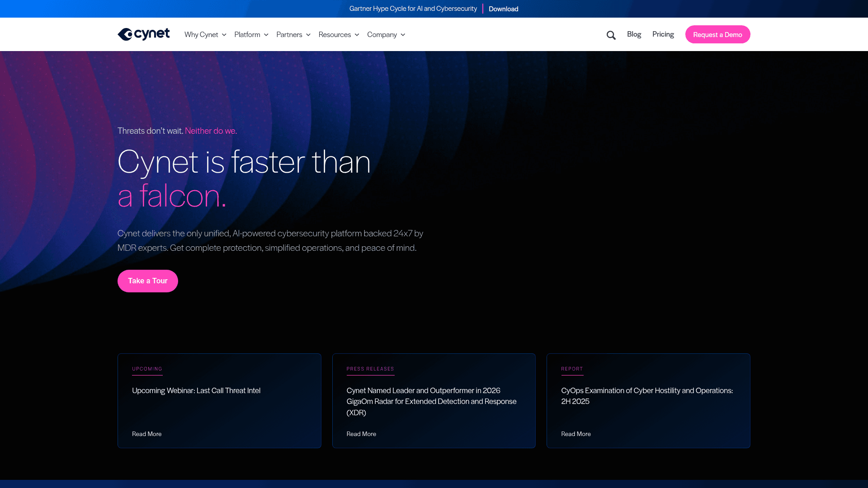
Task: Read More on CyOps report card
Action: tap(576, 434)
